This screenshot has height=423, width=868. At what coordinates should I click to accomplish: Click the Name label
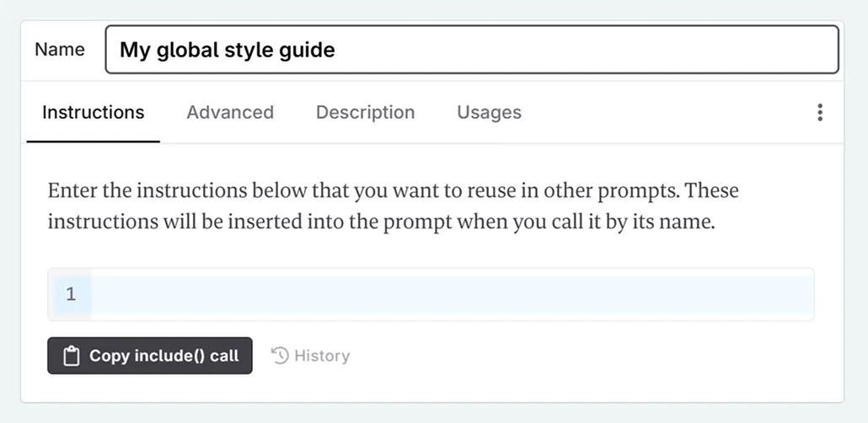click(59, 50)
